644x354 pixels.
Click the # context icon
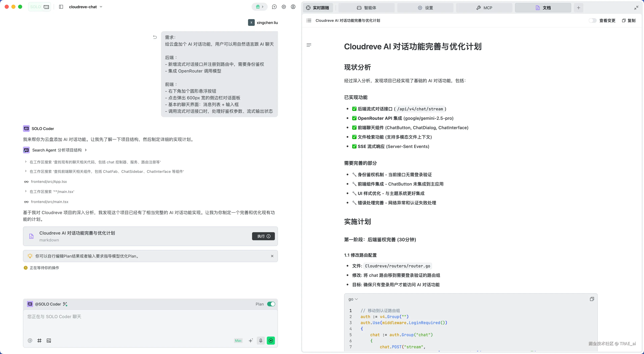39,340
